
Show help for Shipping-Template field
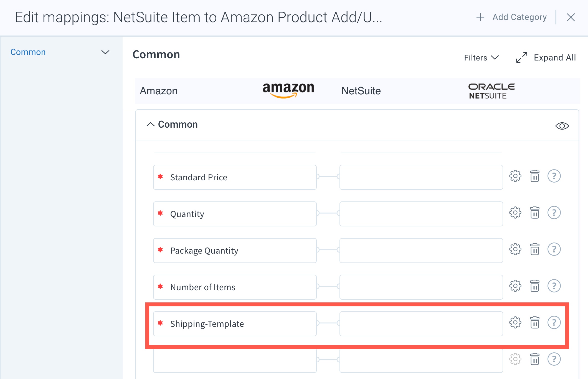pyautogui.click(x=554, y=323)
